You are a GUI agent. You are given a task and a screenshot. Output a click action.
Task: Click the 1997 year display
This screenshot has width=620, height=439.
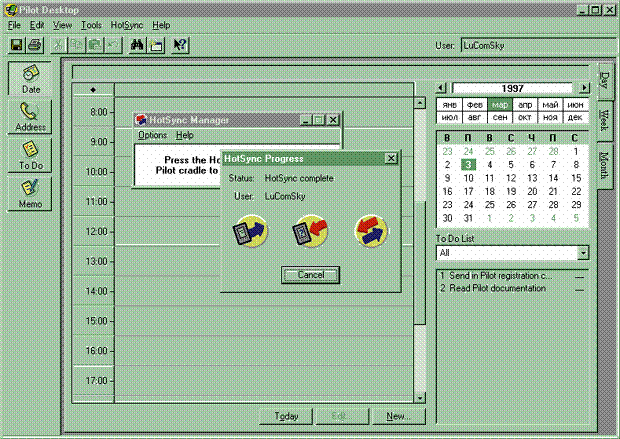pos(512,88)
